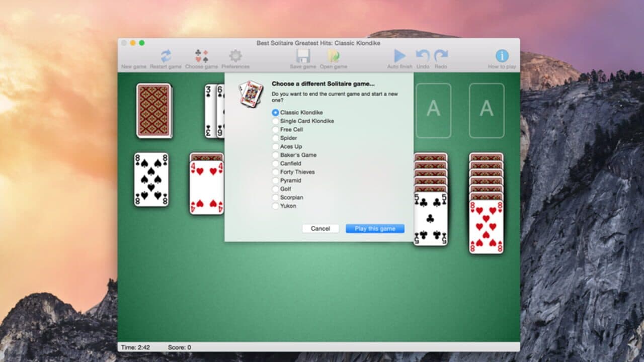Select Forty Thieves option

click(x=293, y=172)
